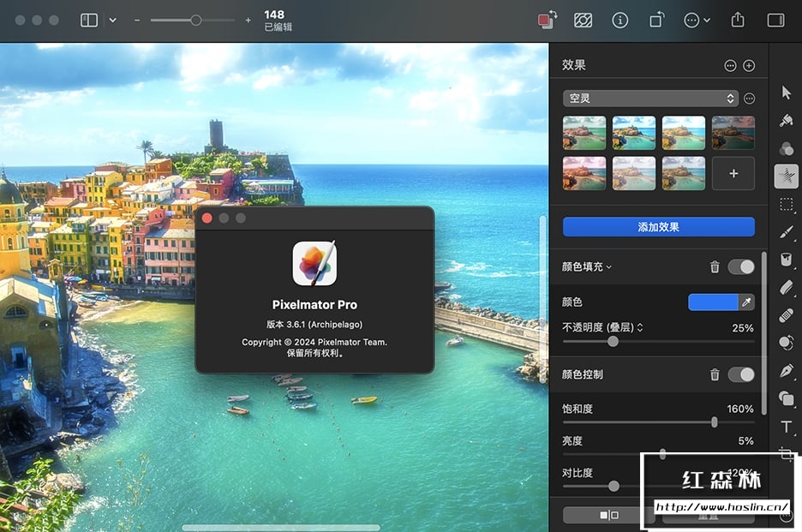The image size is (802, 532).
Task: Apply the third preset in second row
Action: (x=684, y=173)
